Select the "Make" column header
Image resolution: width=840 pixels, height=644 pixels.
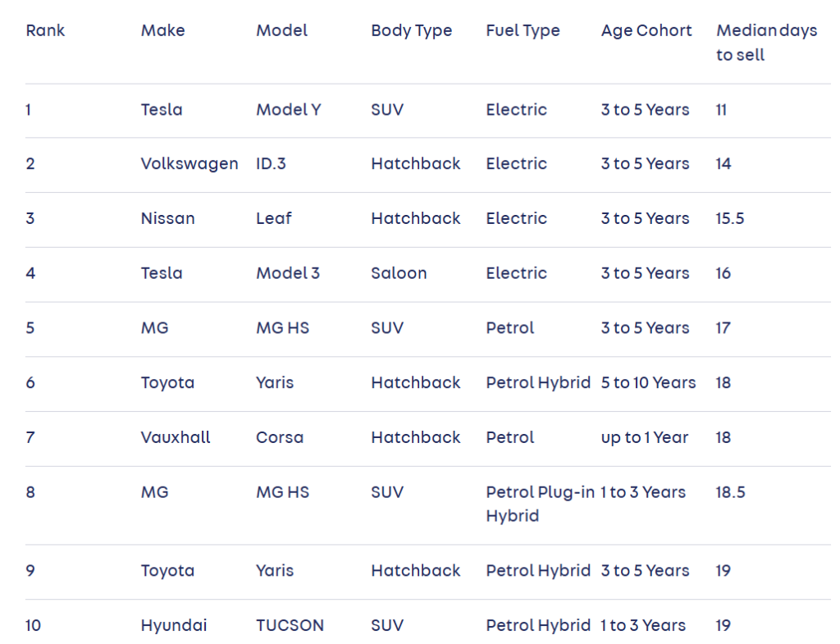(x=162, y=31)
